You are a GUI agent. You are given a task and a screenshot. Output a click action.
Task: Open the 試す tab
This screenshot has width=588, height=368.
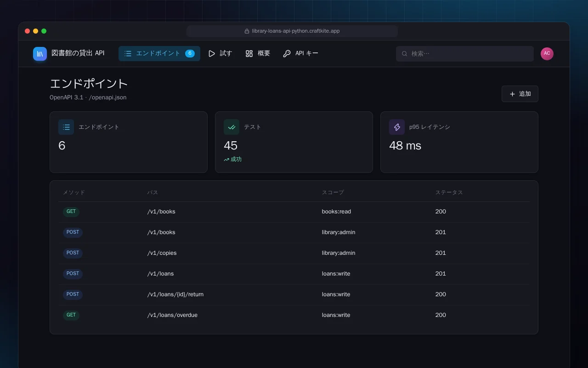[x=220, y=54]
